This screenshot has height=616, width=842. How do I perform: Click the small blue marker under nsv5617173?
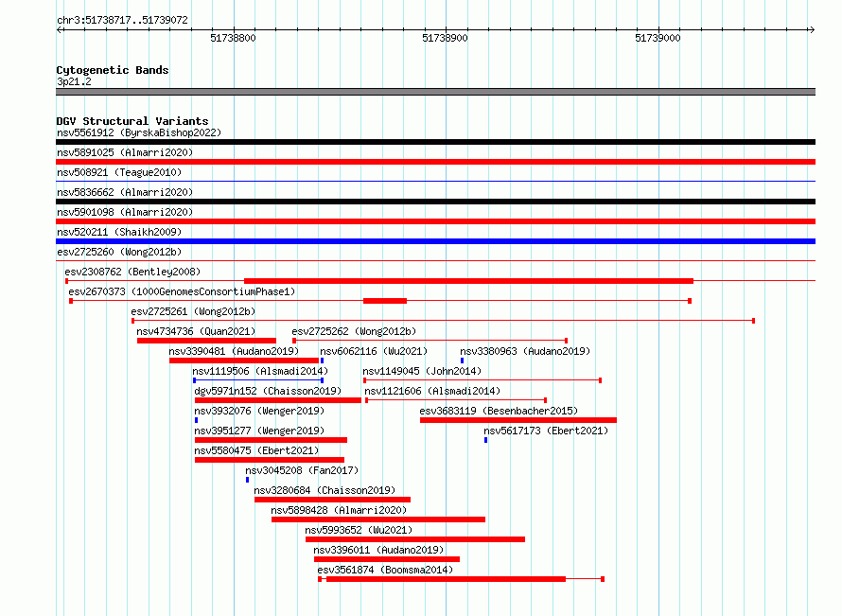click(486, 440)
